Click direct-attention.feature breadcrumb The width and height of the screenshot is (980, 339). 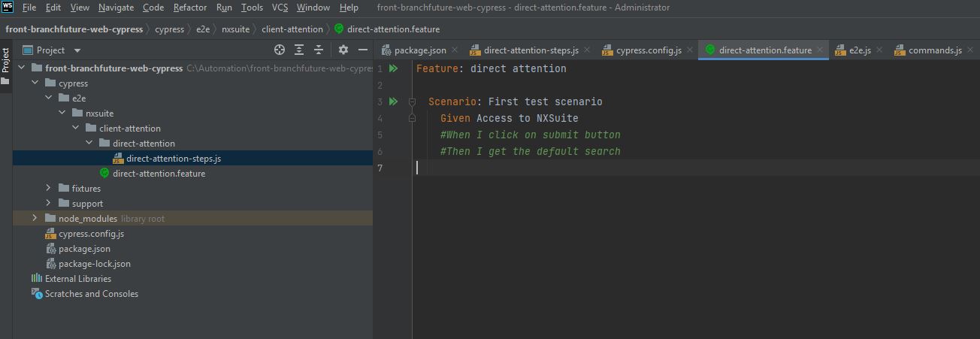click(393, 29)
